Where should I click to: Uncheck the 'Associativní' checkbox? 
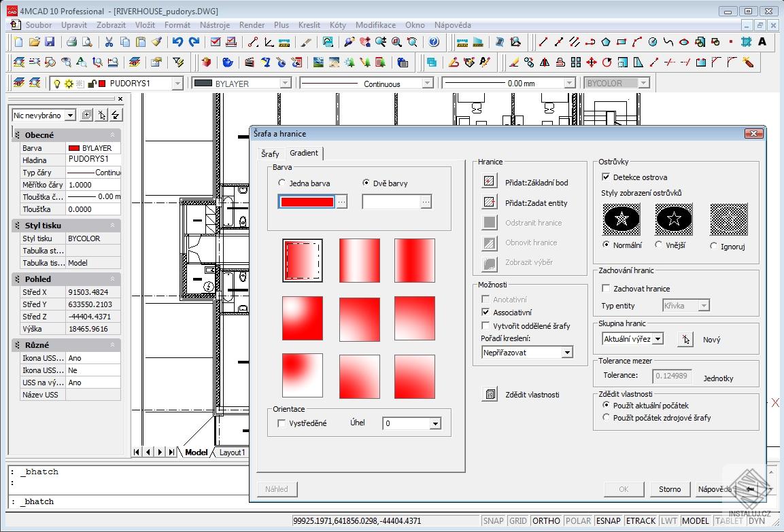[x=485, y=313]
